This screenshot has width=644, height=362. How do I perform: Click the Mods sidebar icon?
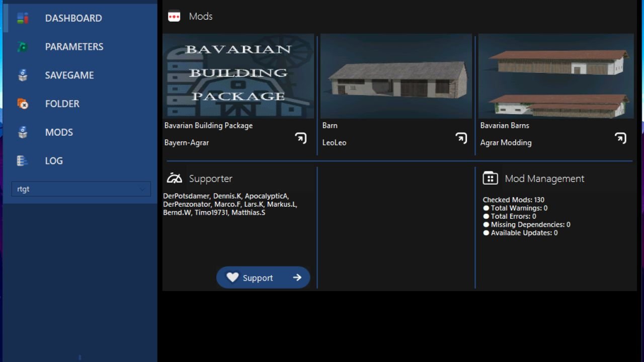tap(23, 132)
